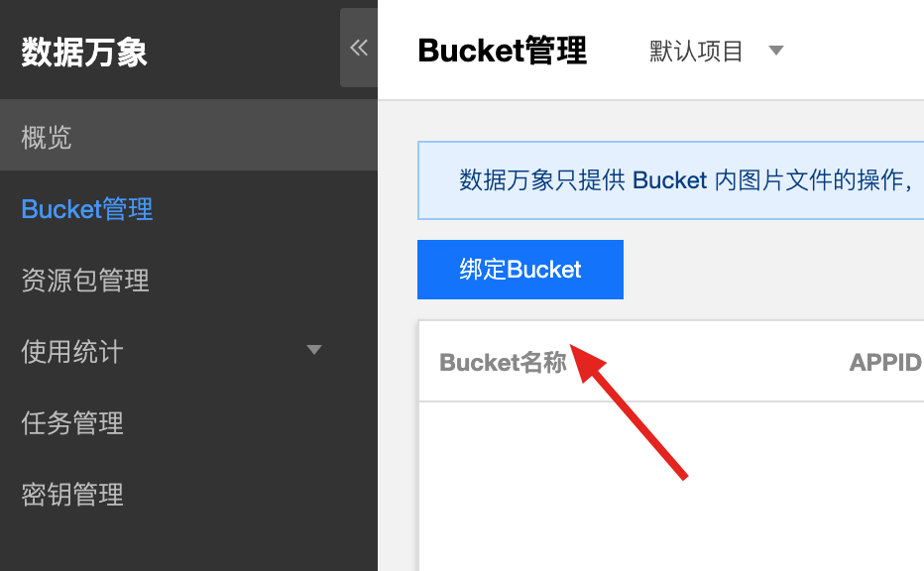Click the blue info notice banner text

click(685, 180)
